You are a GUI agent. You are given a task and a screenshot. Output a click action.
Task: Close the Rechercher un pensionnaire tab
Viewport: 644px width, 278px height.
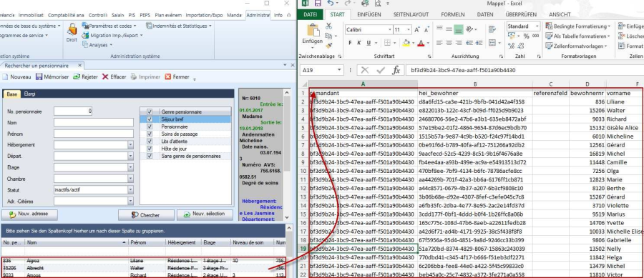coord(79,65)
